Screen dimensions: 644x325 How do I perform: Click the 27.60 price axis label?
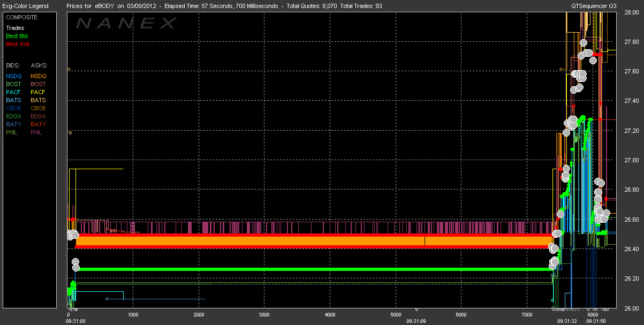click(631, 71)
